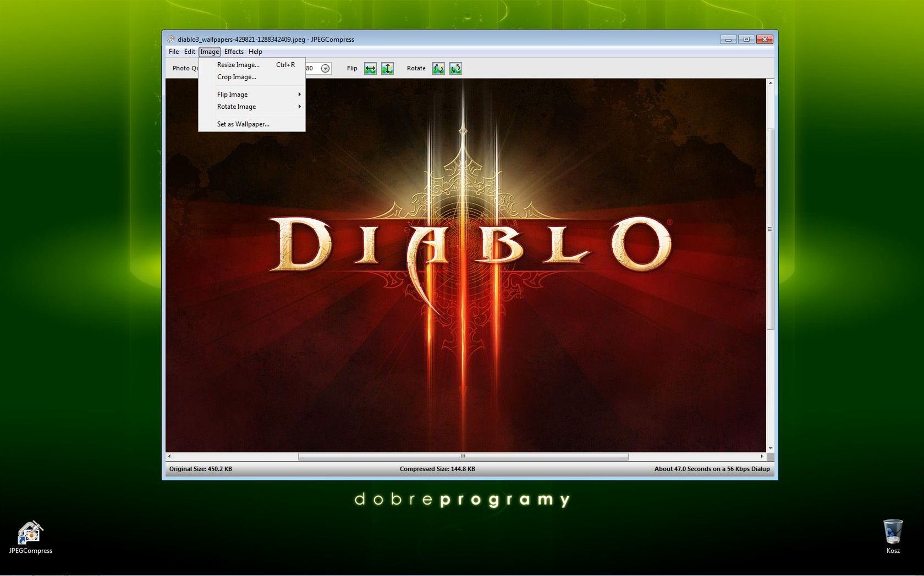
Task: Close the JPEGCompress window
Action: (x=765, y=40)
